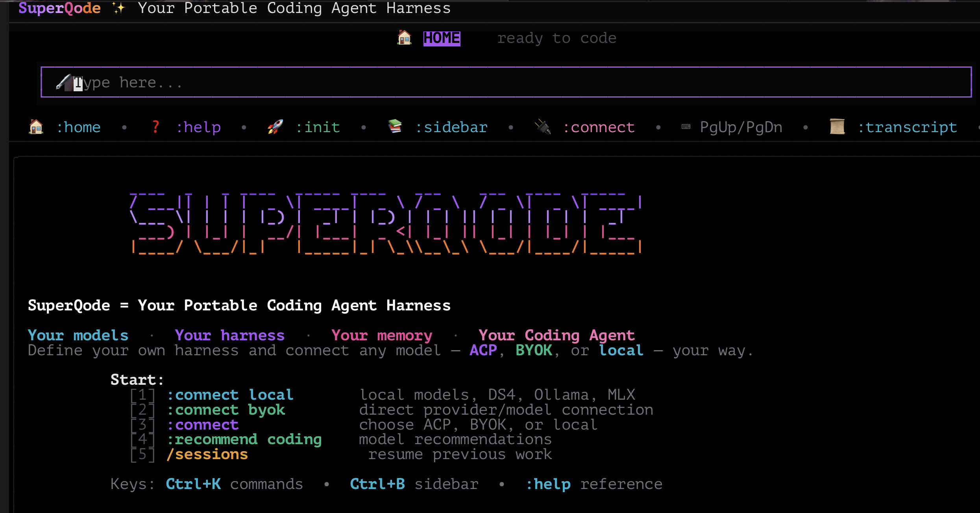This screenshot has width=980, height=513.
Task: Click the house icon beside the HOME badge
Action: [x=404, y=38]
